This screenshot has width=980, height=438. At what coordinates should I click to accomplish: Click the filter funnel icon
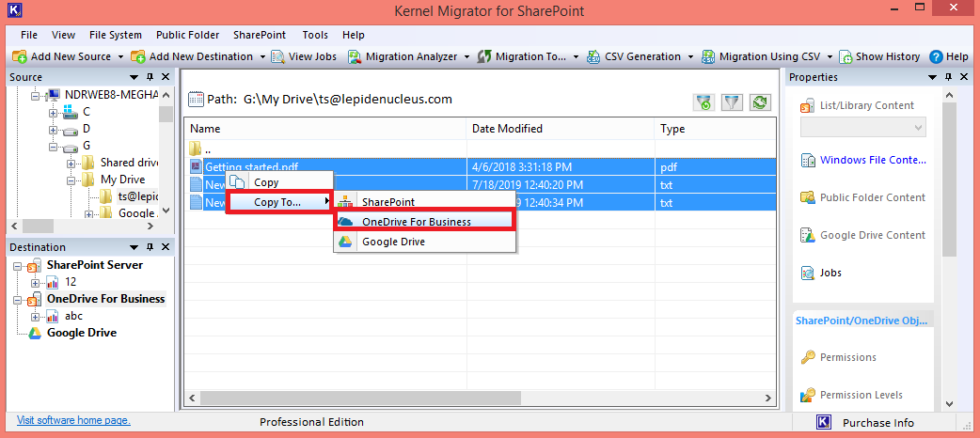click(732, 102)
